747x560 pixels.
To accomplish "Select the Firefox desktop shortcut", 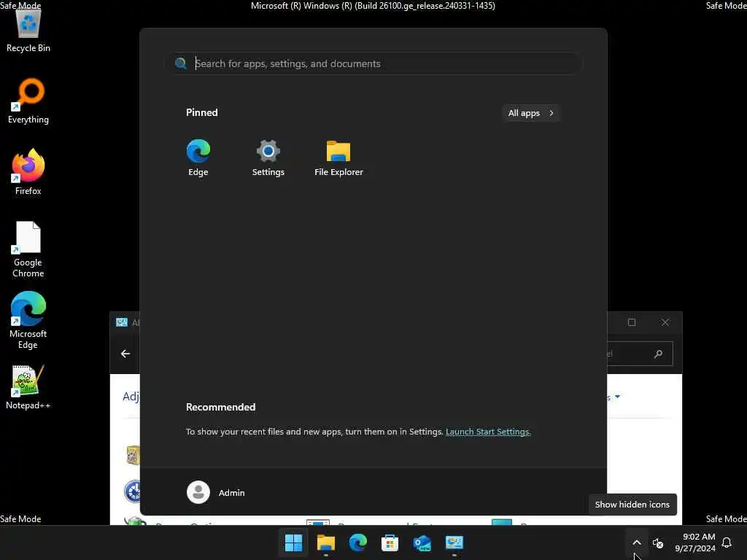I will tap(28, 172).
